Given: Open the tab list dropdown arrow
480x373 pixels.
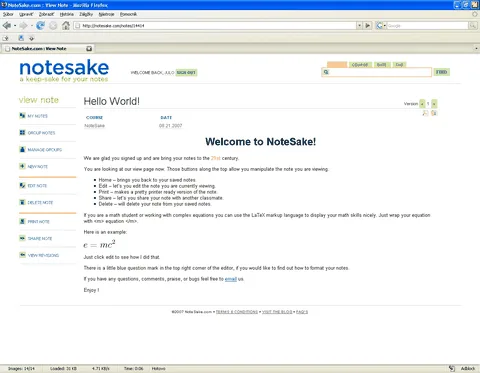Looking at the screenshot, I should [x=476, y=49].
